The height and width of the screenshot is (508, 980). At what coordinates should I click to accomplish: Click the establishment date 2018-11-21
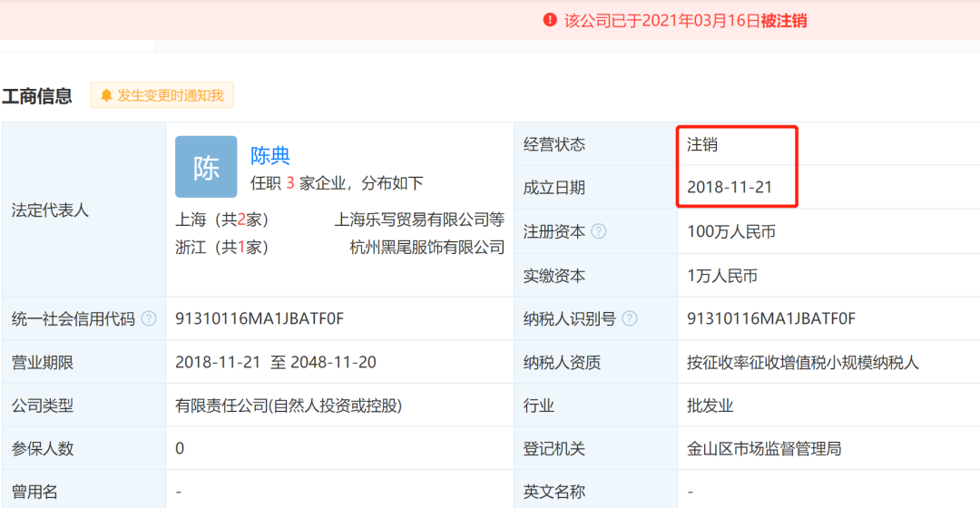pyautogui.click(x=730, y=187)
